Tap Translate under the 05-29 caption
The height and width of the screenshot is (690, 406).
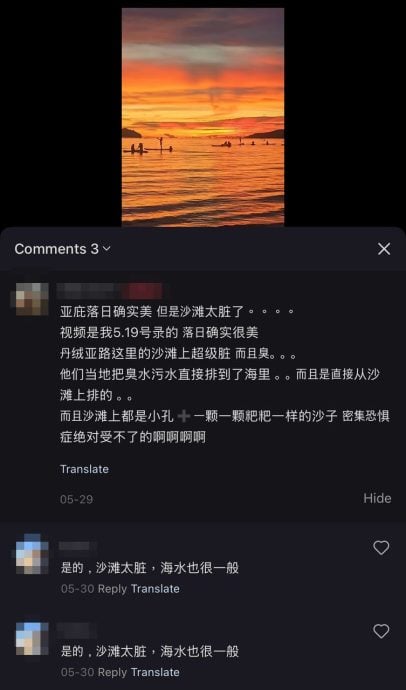coord(84,469)
